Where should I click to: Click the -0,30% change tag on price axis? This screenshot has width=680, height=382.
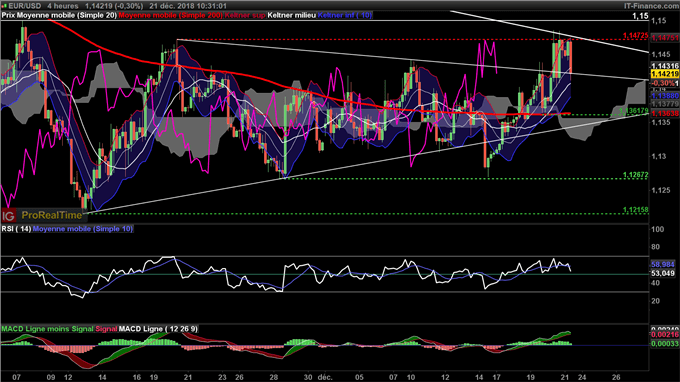coord(664,83)
